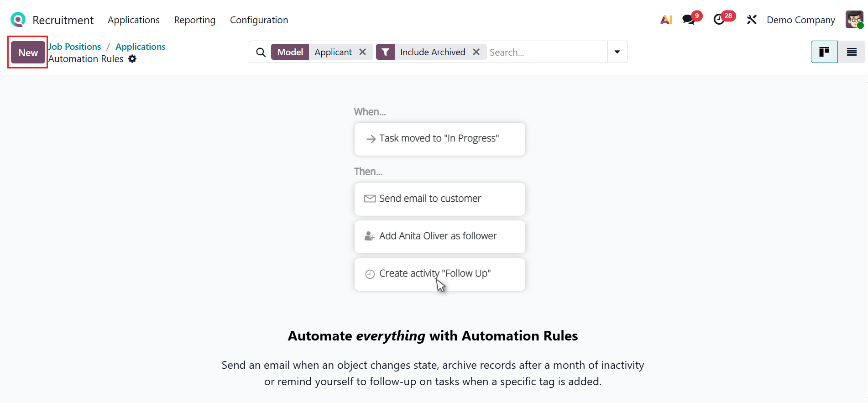Switch to kanban view

[824, 52]
